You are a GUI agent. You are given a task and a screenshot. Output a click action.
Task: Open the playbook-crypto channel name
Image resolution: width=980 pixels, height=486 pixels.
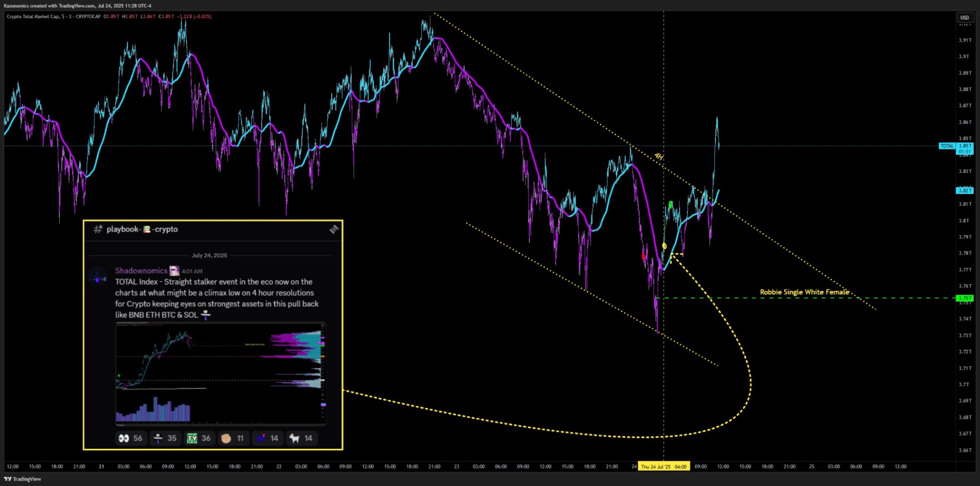tap(142, 229)
